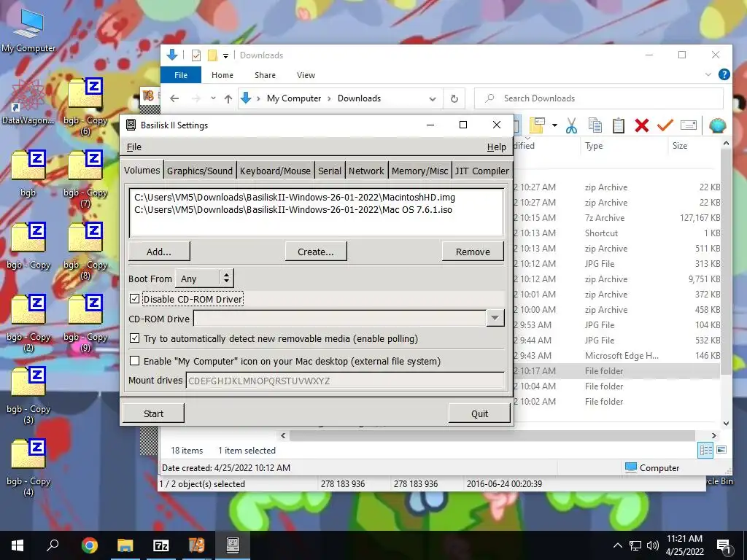747x560 pixels.
Task: Open the Windows Start menu
Action: 18,545
